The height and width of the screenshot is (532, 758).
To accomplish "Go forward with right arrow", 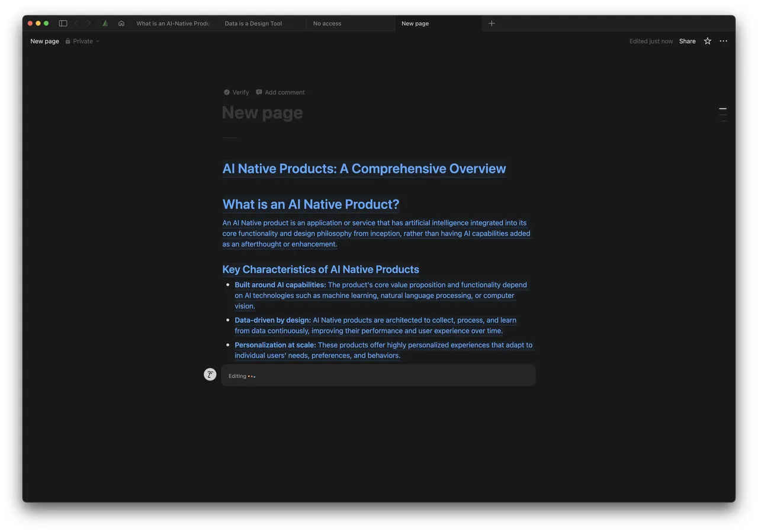I will [x=89, y=24].
